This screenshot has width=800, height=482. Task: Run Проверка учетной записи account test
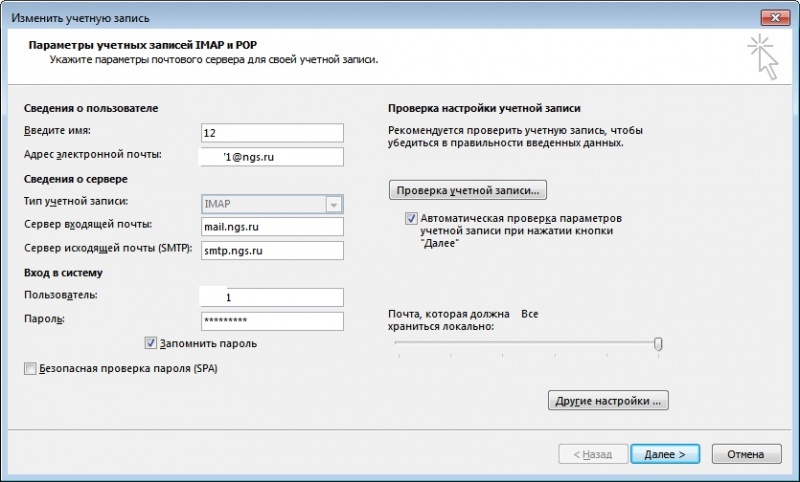pyautogui.click(x=468, y=190)
